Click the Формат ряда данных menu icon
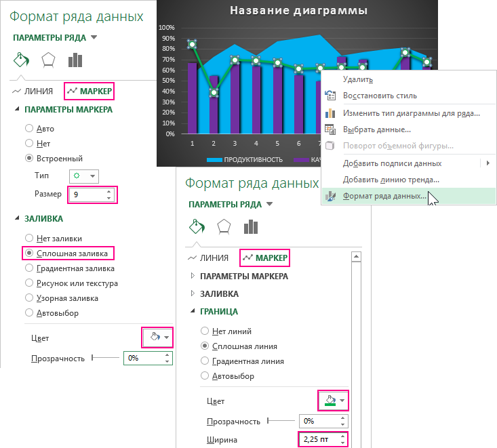The width and height of the screenshot is (497, 448). pyautogui.click(x=330, y=197)
